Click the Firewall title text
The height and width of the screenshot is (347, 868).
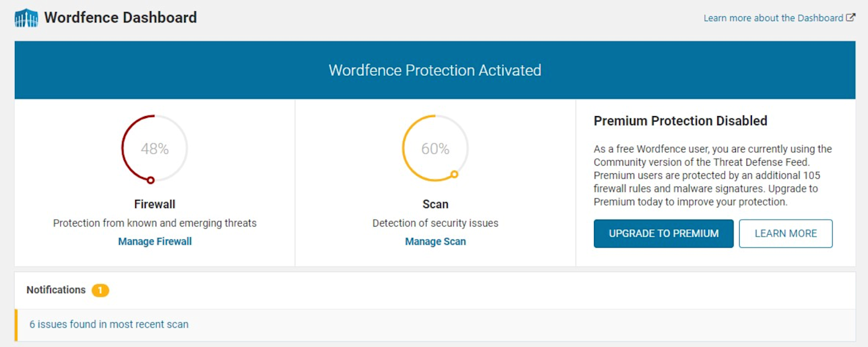click(x=155, y=204)
